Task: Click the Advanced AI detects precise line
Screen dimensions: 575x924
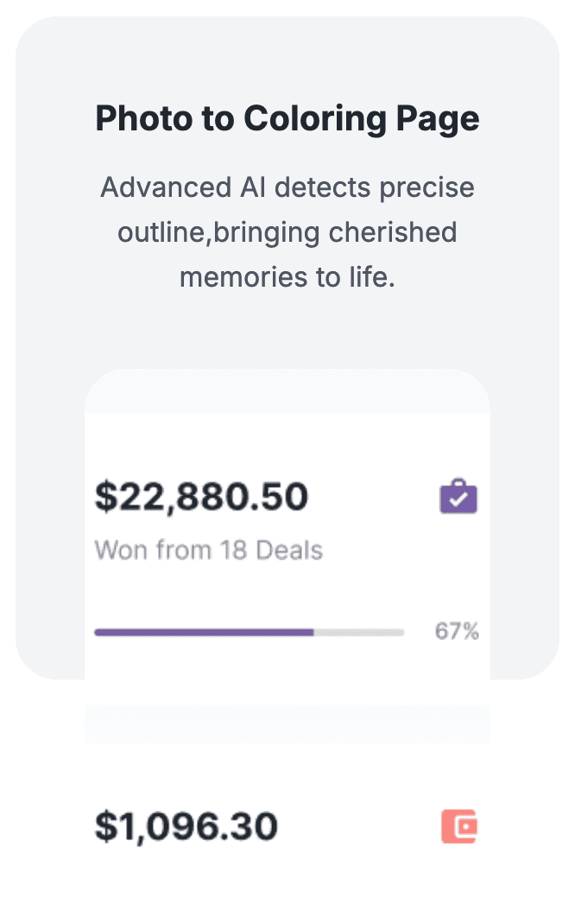Action: click(287, 188)
